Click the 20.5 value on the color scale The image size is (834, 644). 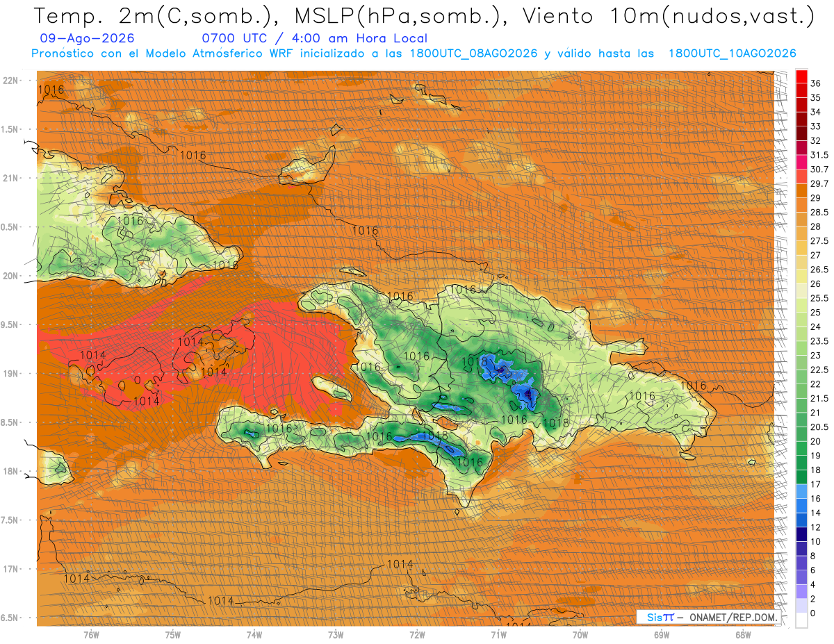(x=819, y=427)
